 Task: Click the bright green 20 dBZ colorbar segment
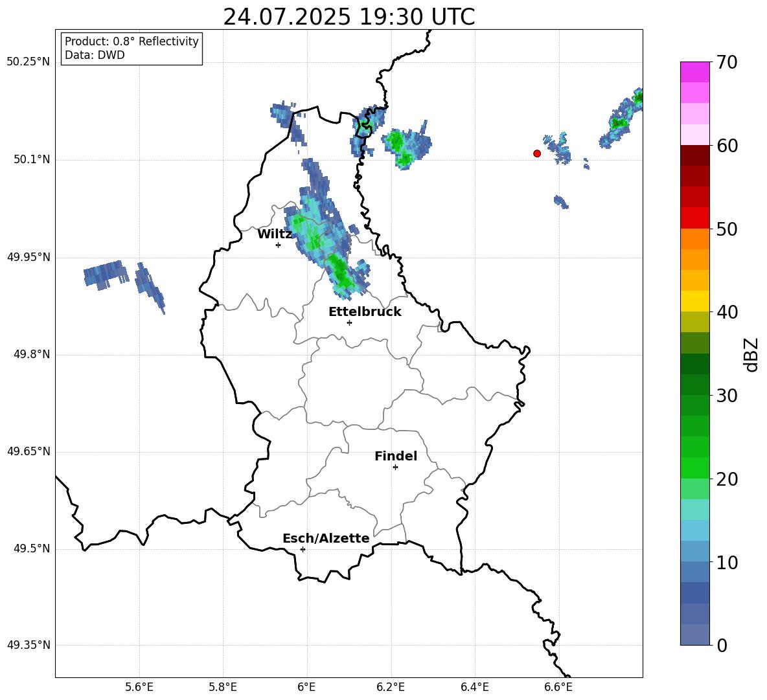694,468
